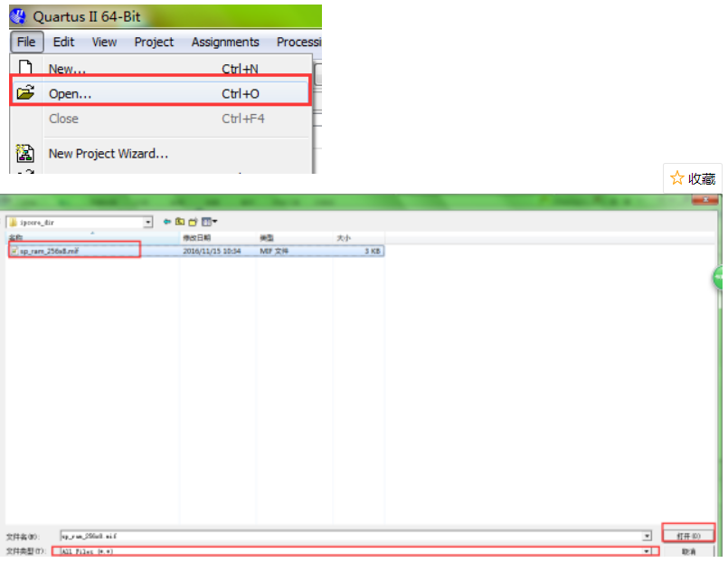Sort by the 名称 column header

pos(93,237)
